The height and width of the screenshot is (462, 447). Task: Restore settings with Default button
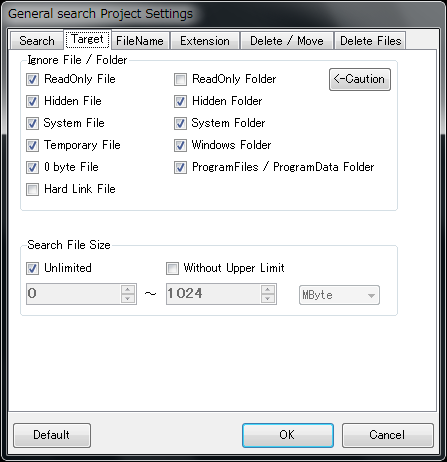52,435
